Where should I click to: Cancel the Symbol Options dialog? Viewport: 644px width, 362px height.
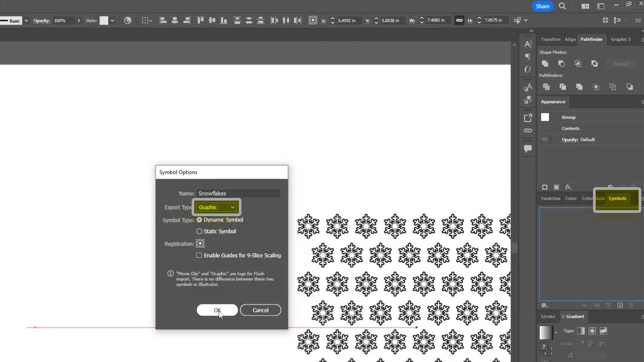tap(260, 310)
